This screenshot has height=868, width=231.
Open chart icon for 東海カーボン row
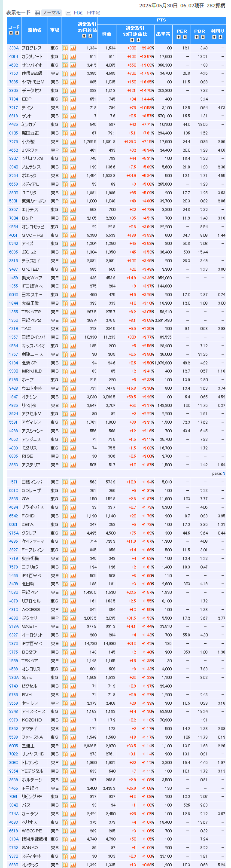[x=73, y=201]
